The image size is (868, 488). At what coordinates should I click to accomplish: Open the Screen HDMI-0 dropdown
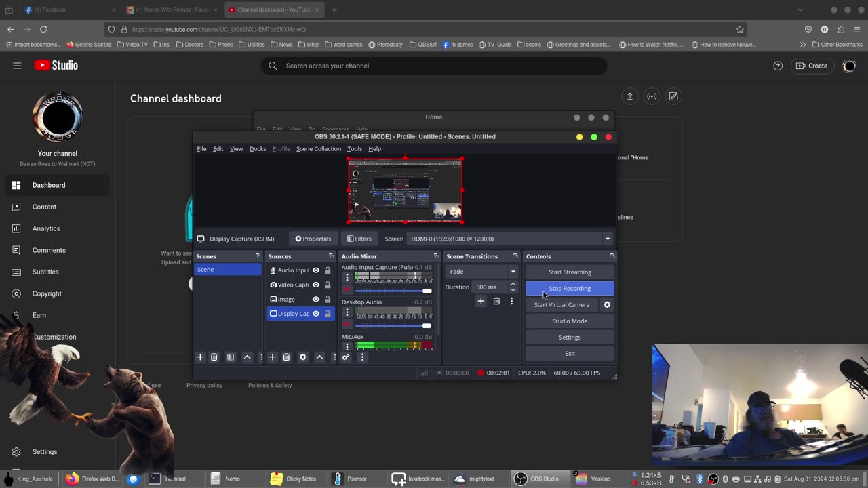click(x=510, y=239)
